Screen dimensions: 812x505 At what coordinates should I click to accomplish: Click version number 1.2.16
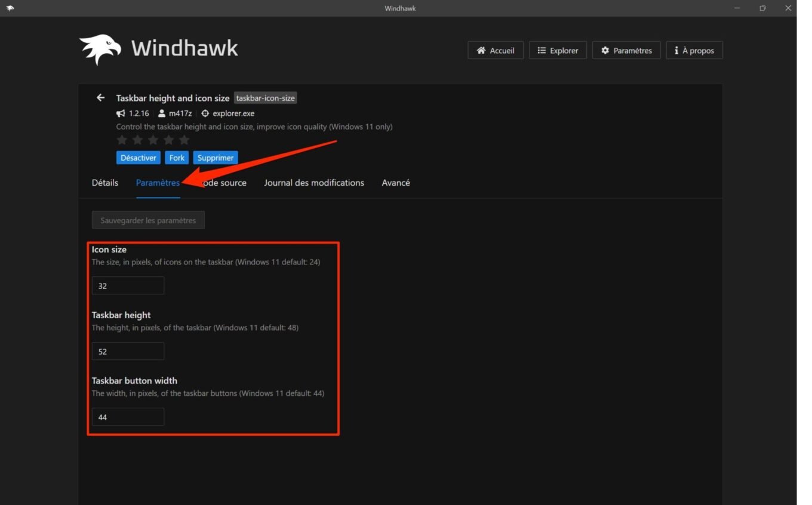(139, 113)
